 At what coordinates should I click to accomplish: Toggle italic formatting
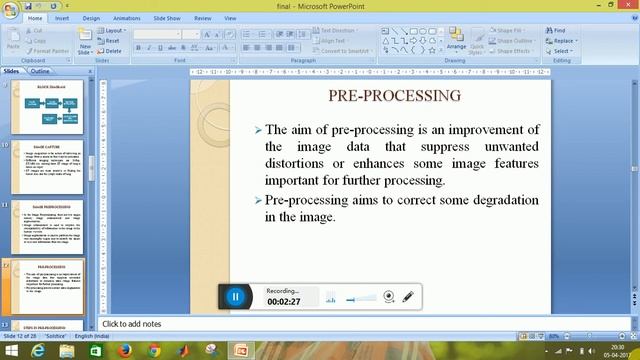tap(149, 48)
